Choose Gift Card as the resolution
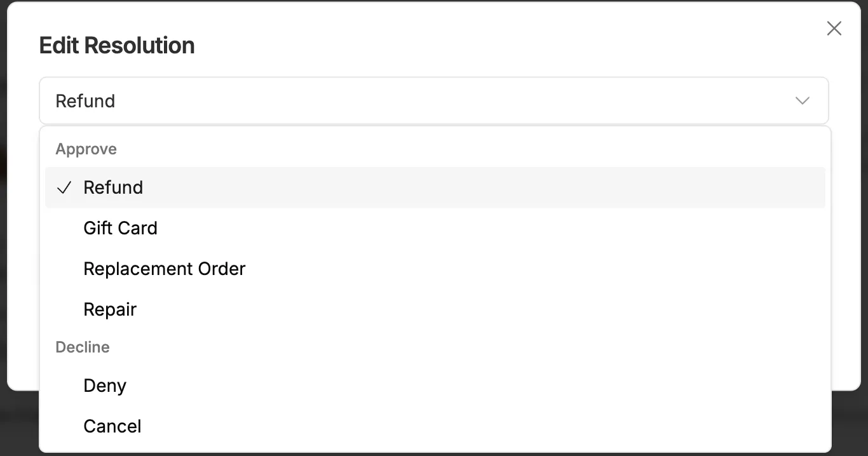Screen dimensions: 868x456 pos(120,228)
